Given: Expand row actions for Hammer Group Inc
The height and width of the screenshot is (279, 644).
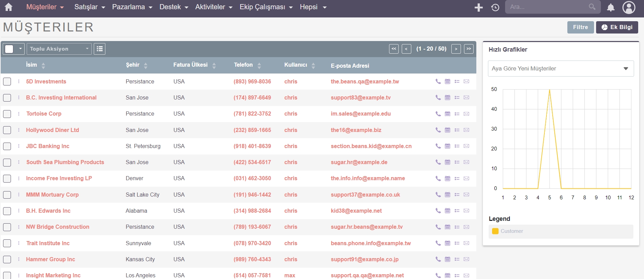Looking at the screenshot, I should (19, 259).
